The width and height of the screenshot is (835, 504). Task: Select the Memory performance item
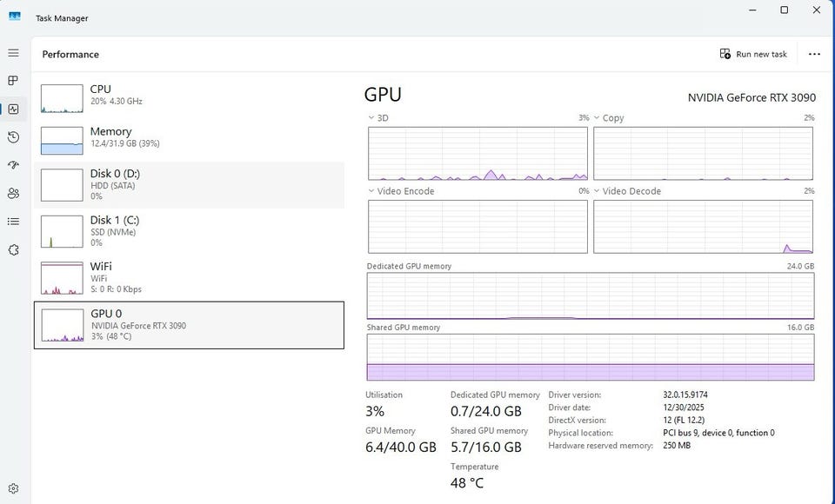coord(189,140)
